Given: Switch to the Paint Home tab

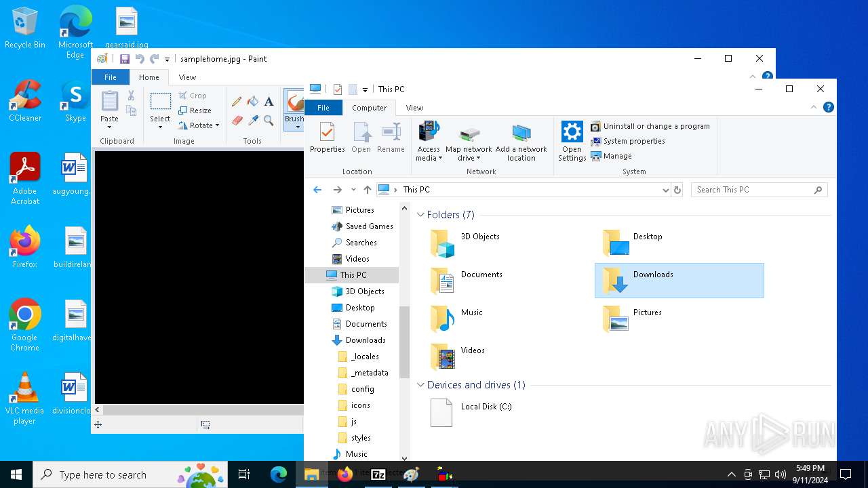Looking at the screenshot, I should 149,77.
